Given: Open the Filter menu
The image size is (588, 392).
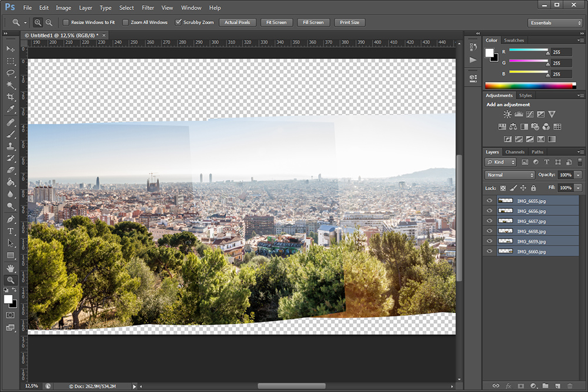Looking at the screenshot, I should tap(148, 8).
